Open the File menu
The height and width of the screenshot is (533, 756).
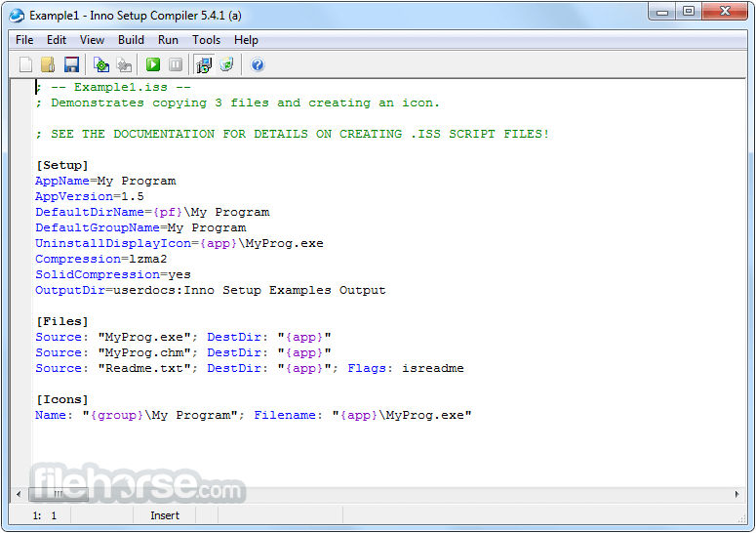click(x=24, y=40)
